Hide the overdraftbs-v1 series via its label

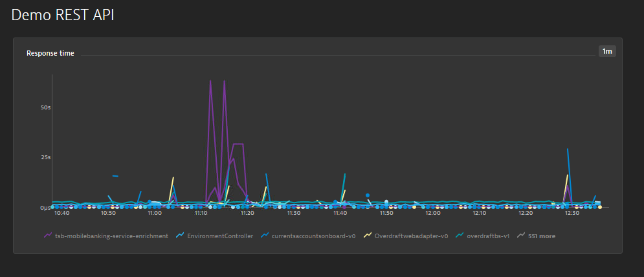coord(488,236)
